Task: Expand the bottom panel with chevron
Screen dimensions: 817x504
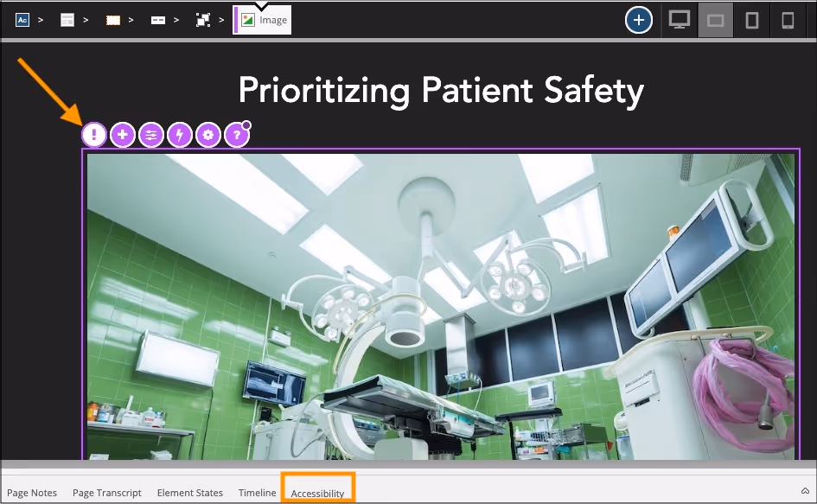Action: (x=805, y=491)
